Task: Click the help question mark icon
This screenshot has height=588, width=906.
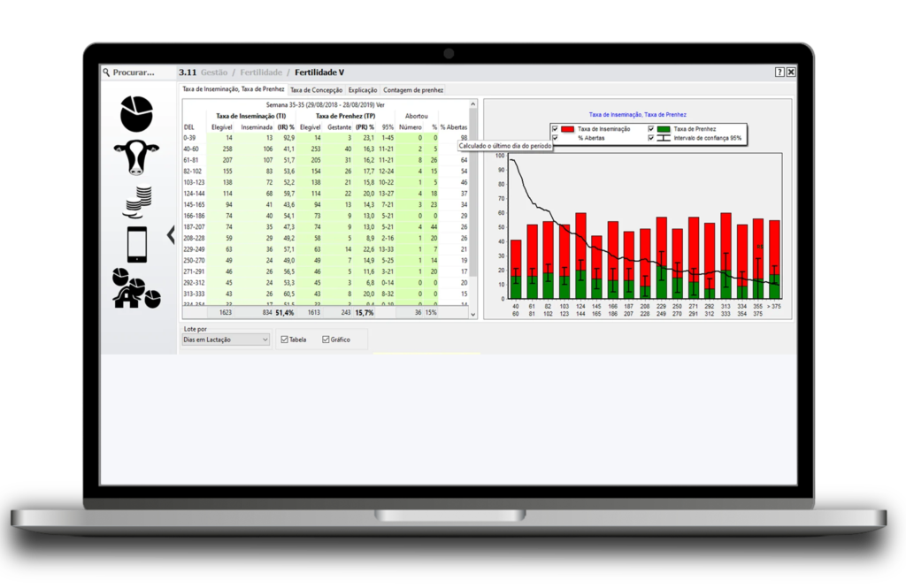Action: pos(779,73)
